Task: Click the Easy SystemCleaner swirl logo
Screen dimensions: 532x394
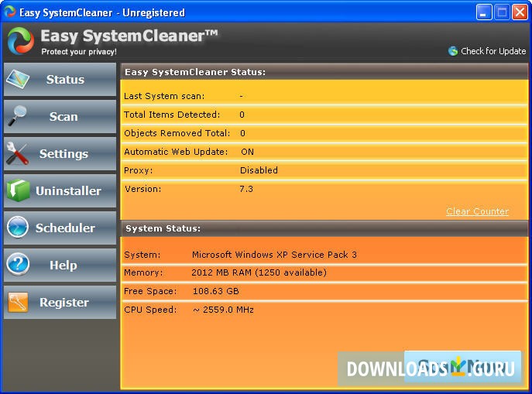Action: [21, 41]
